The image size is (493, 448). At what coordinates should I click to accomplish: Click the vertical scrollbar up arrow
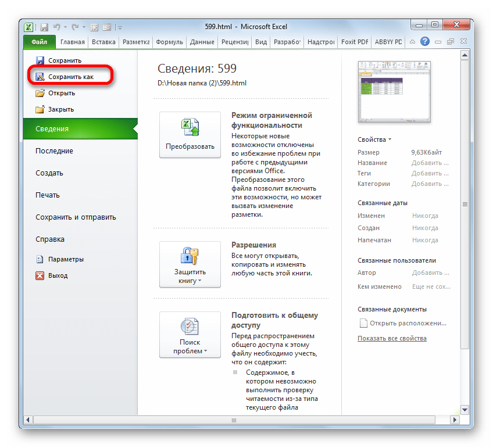point(465,55)
